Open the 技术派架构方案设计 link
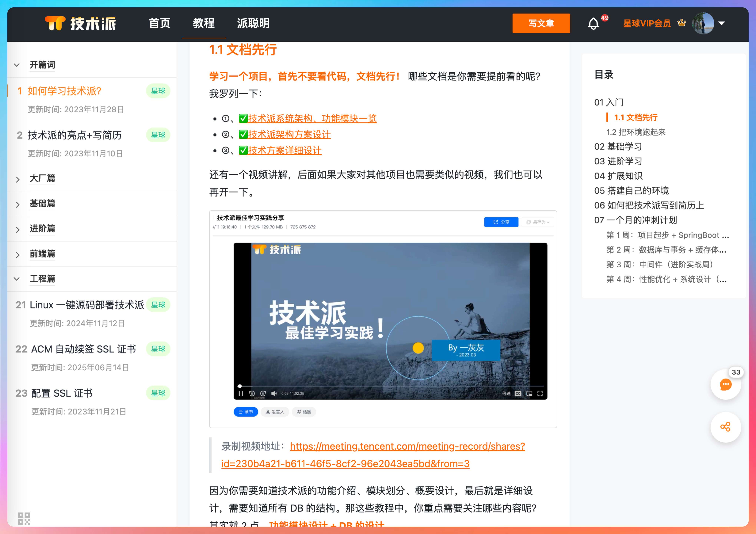This screenshot has width=756, height=534. (x=289, y=135)
